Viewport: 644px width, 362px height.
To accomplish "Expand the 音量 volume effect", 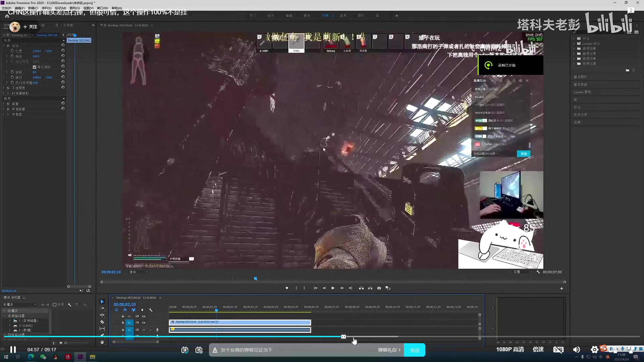I will (4, 104).
